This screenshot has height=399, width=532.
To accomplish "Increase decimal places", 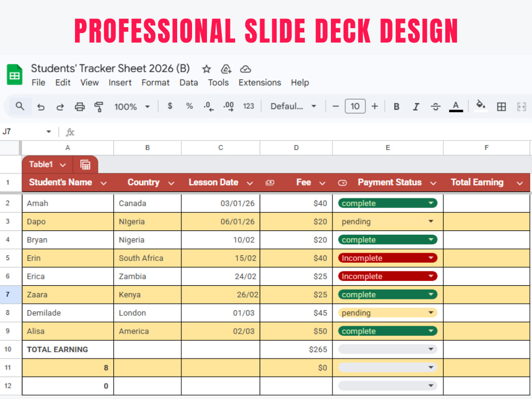I will pos(228,106).
